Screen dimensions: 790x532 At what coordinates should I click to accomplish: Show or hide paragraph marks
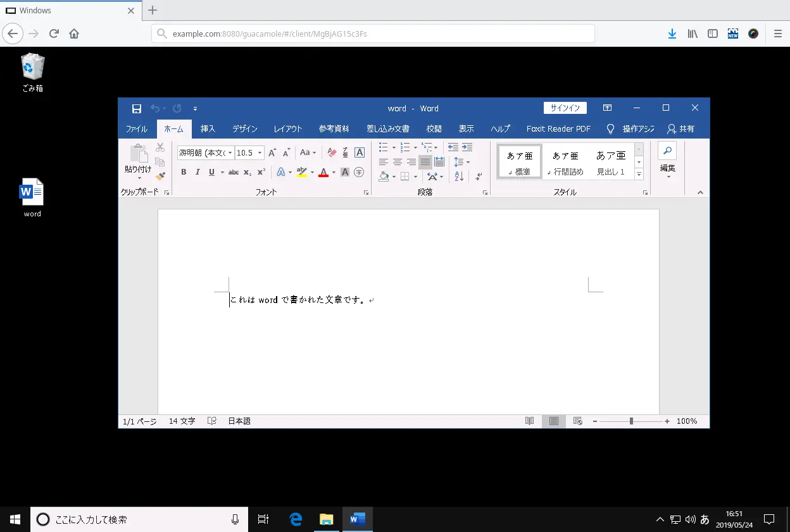[479, 176]
